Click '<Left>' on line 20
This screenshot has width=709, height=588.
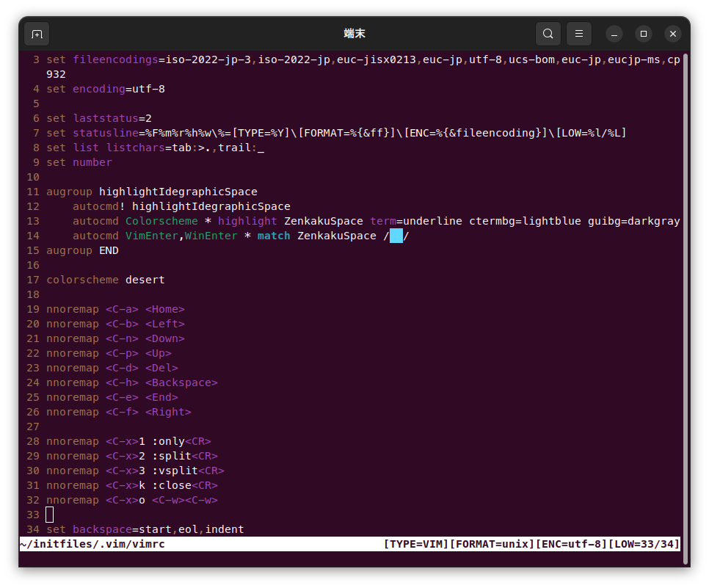pos(165,324)
